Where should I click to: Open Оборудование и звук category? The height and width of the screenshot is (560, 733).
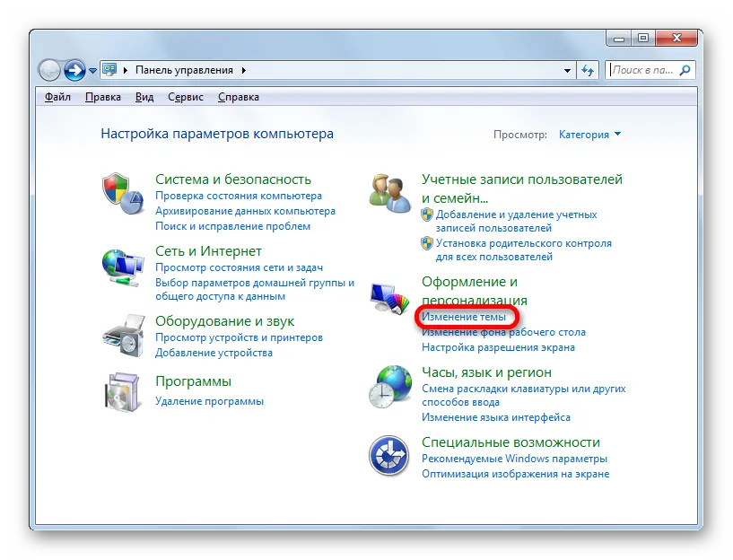(224, 321)
